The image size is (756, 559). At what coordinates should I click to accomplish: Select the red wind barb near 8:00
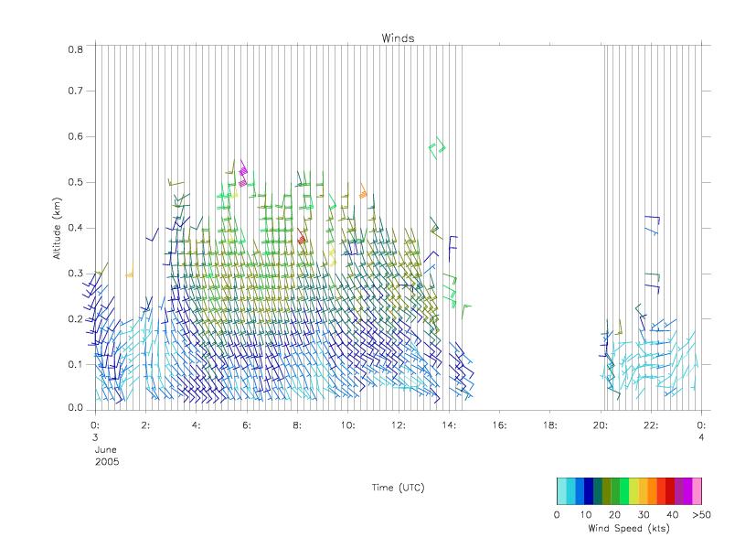[x=302, y=236]
